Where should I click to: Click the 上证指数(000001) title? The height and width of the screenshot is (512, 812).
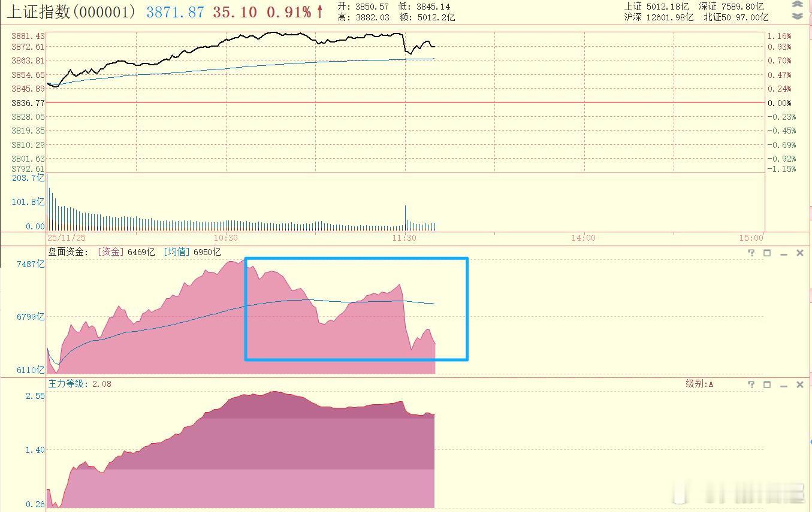point(71,11)
